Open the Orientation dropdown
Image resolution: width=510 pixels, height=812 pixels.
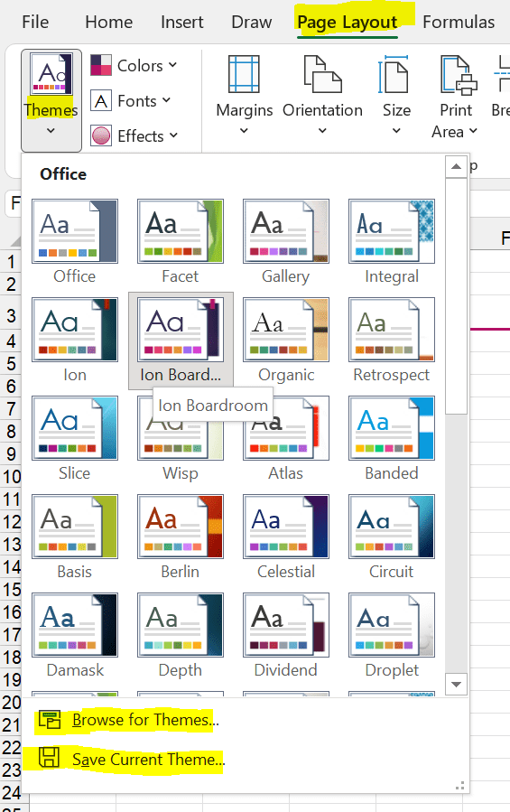[322, 95]
